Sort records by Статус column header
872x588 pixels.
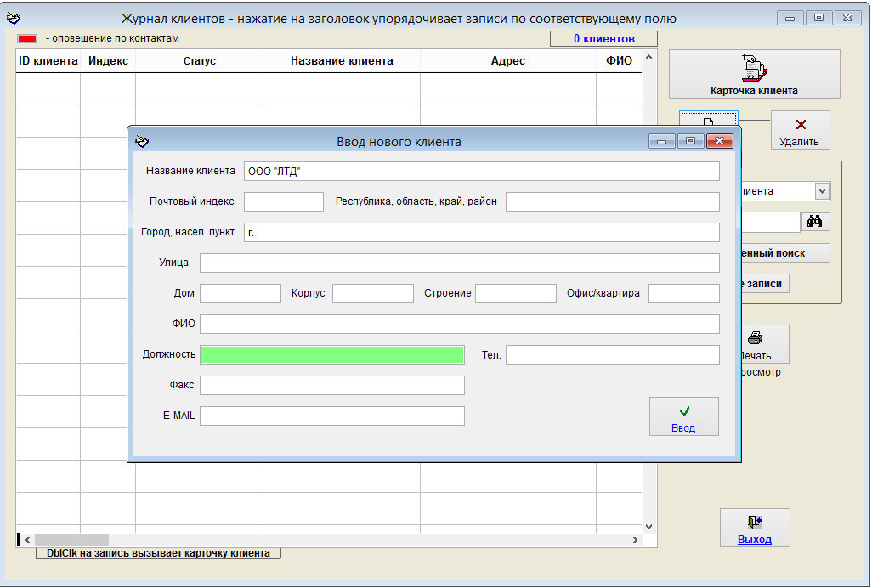[x=199, y=61]
